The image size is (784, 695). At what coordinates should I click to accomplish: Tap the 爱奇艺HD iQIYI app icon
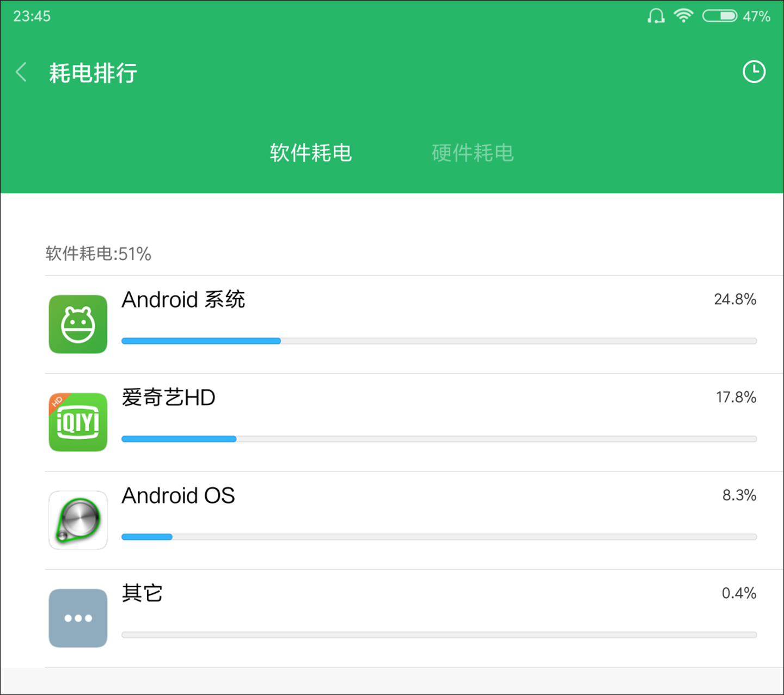[x=78, y=422]
